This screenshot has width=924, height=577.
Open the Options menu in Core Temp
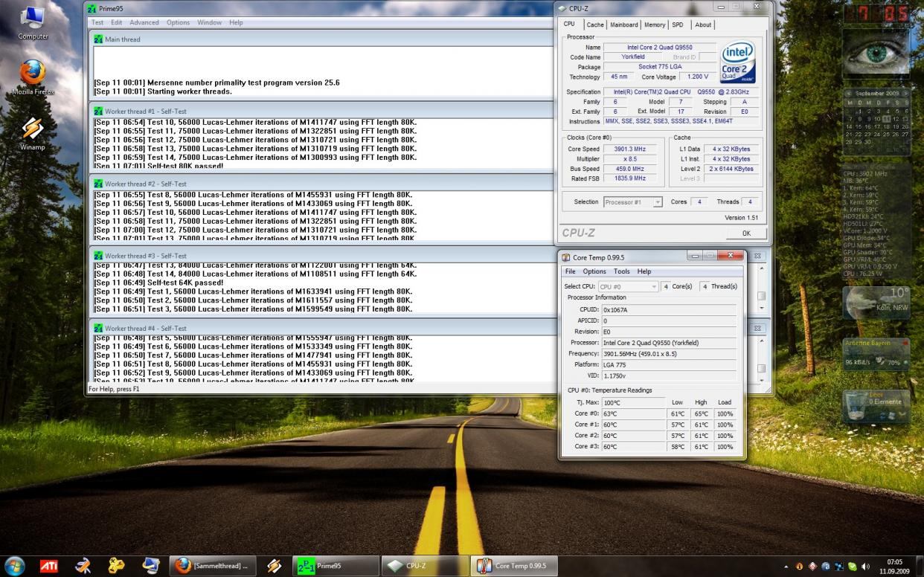pos(594,271)
